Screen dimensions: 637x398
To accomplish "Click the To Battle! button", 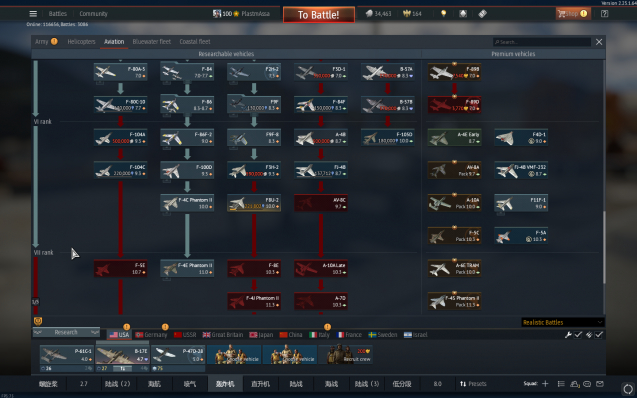I will pyautogui.click(x=319, y=15).
